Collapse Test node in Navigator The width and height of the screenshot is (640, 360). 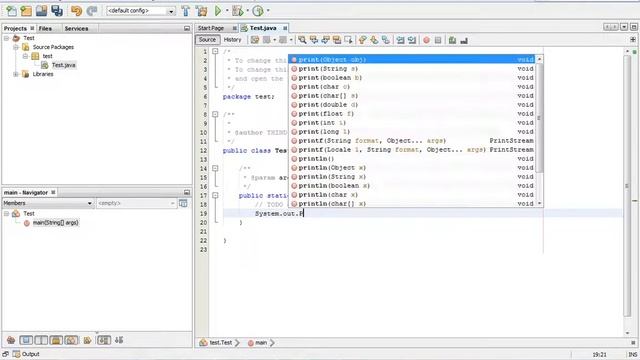[x=7, y=213]
